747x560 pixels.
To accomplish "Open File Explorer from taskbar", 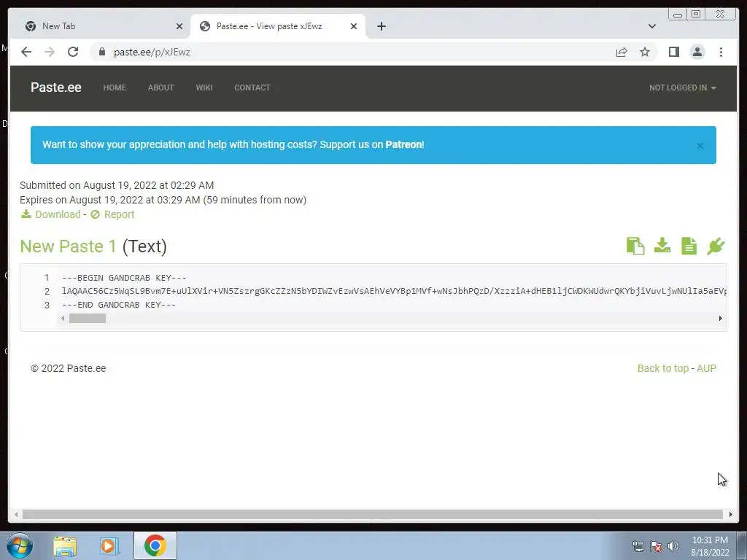I will point(65,545).
